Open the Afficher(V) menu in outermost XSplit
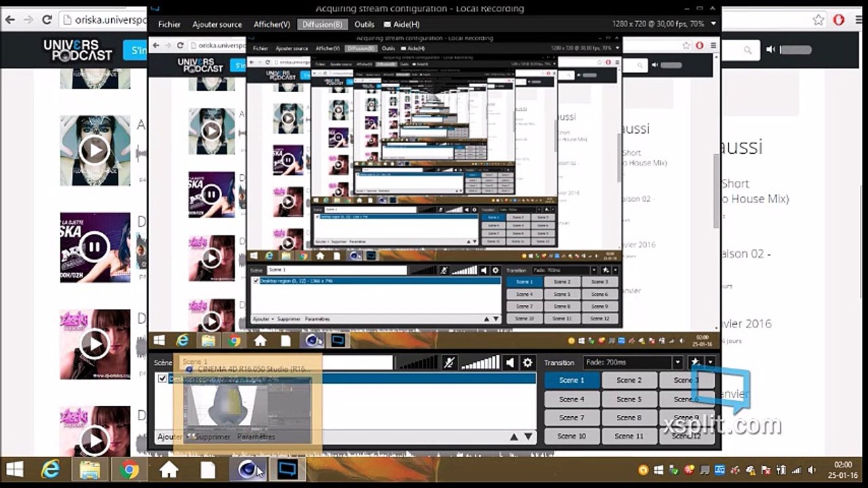Viewport: 868px width, 488px height. click(272, 24)
